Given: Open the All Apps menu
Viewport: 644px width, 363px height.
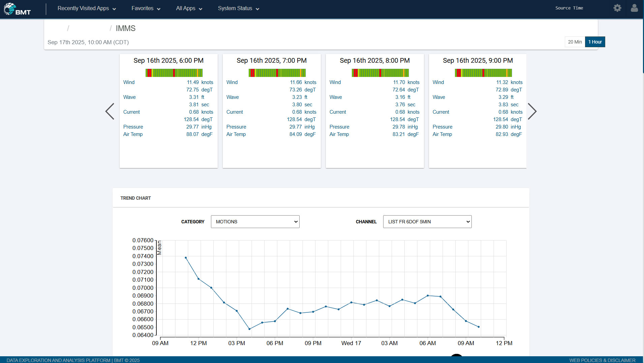Looking at the screenshot, I should [189, 8].
